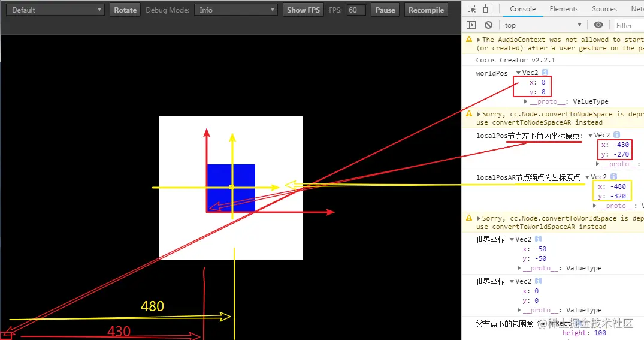Image resolution: width=644 pixels, height=340 pixels.
Task: Show the console sidebar icon
Action: point(471,25)
